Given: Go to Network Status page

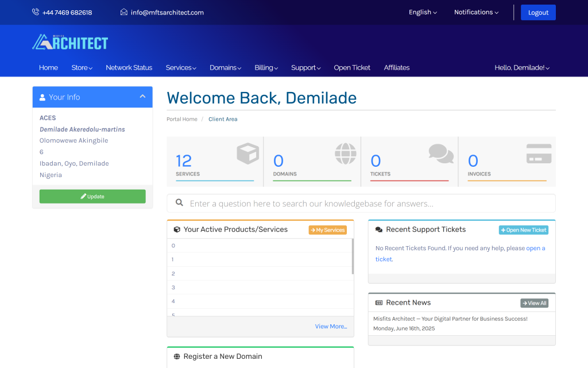Looking at the screenshot, I should coord(129,68).
